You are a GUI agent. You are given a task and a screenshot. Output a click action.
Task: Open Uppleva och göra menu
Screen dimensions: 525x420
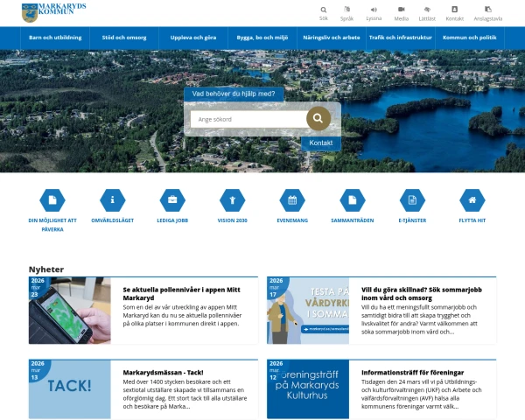[193, 38]
